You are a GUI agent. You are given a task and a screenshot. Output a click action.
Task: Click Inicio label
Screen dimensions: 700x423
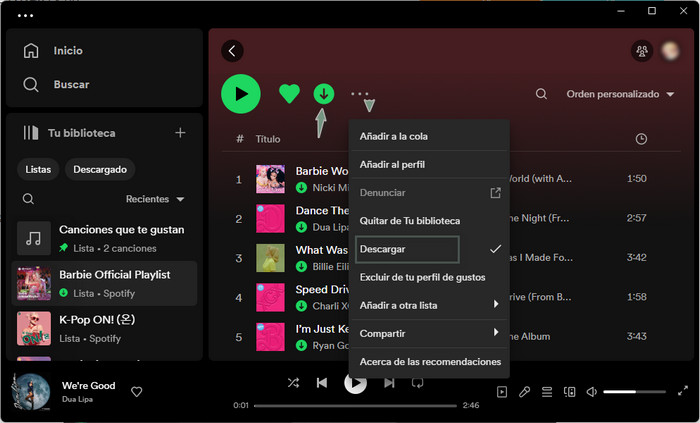(68, 50)
